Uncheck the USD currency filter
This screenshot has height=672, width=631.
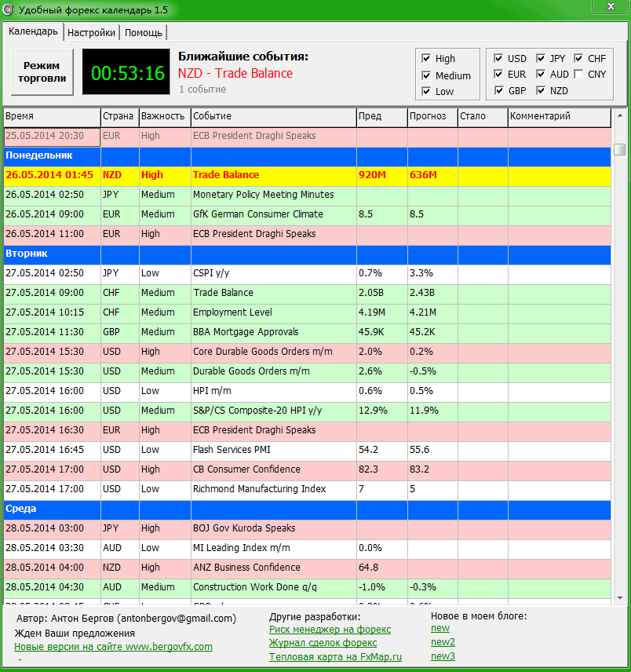pos(498,59)
